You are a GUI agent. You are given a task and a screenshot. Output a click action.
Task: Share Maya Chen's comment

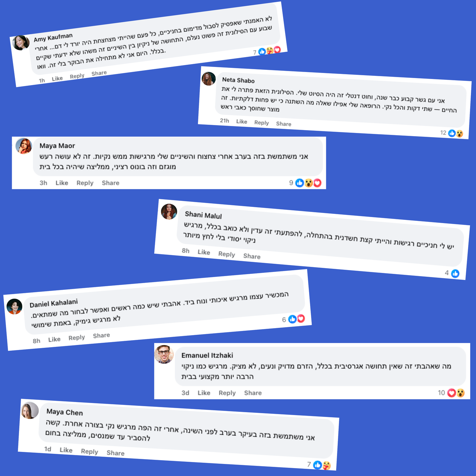click(116, 453)
